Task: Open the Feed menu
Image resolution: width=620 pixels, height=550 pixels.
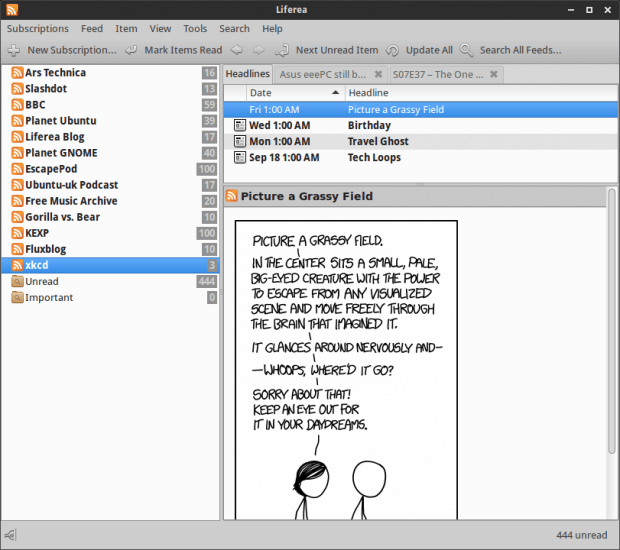Action: [x=92, y=29]
